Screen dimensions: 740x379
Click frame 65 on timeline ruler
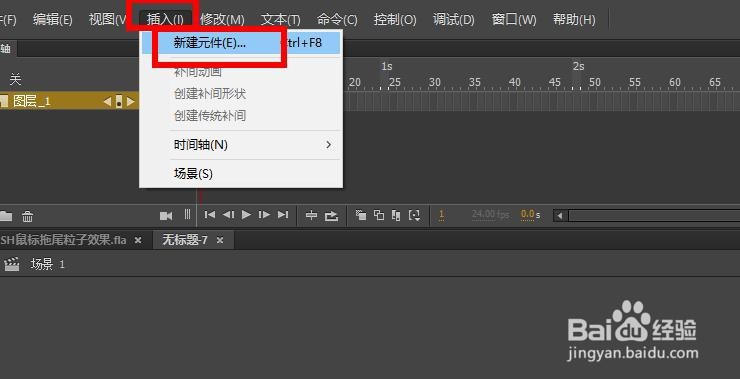pyautogui.click(x=715, y=83)
